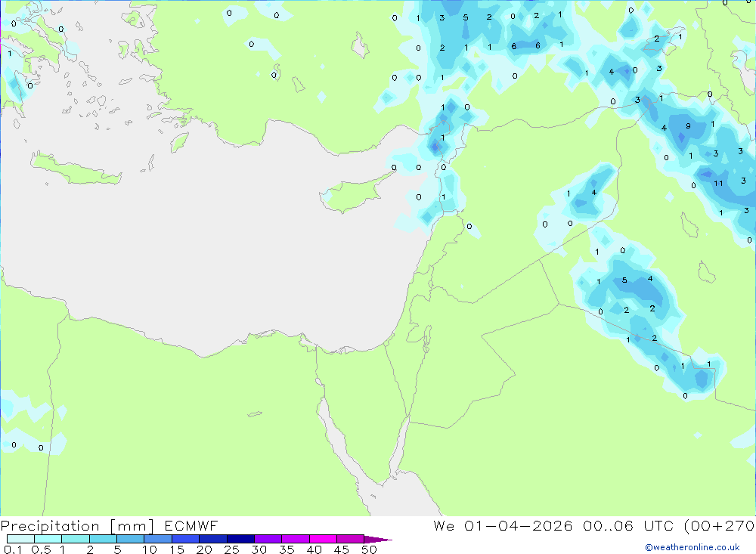Screen dimensions: 756x554
Task: Click the '25' legend scale label
Action: click(232, 549)
